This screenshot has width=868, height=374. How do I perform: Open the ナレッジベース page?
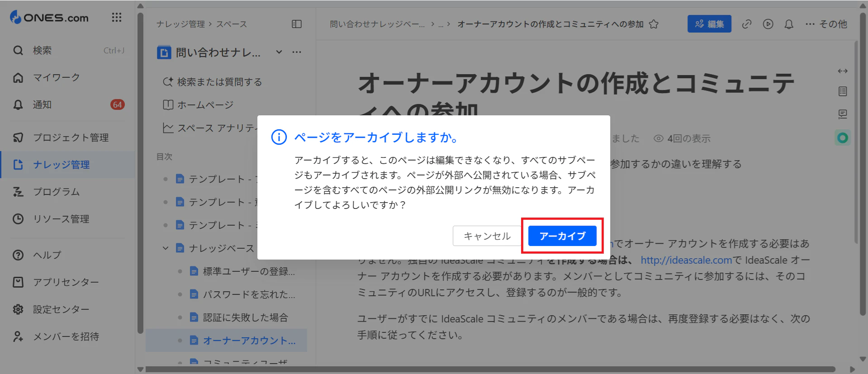tap(215, 248)
